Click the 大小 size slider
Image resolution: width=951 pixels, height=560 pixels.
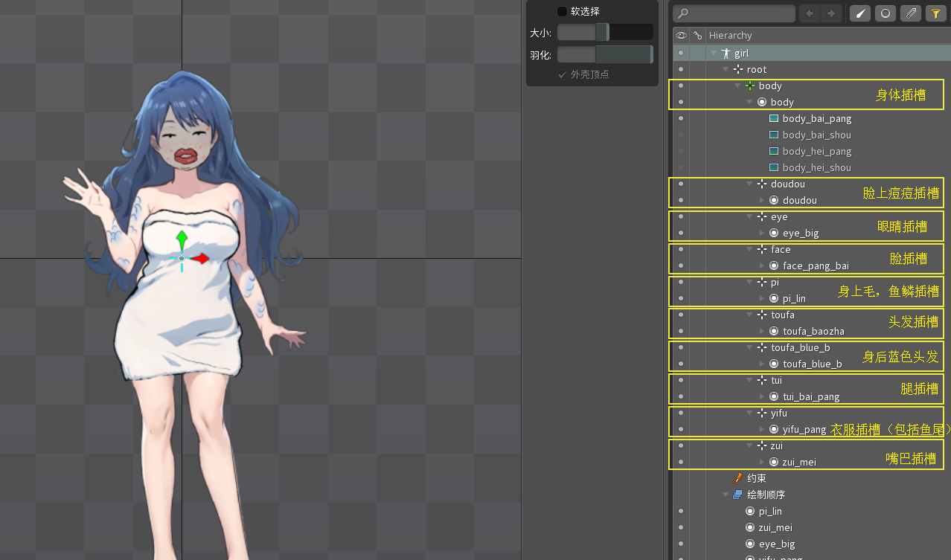click(604, 32)
